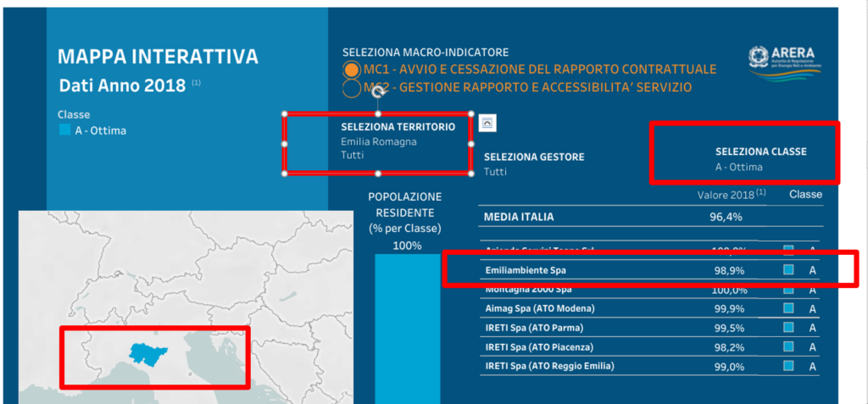This screenshot has height=404, width=868.
Task: Click the MC1 - Avvio e Cessazione label
Action: (540, 69)
